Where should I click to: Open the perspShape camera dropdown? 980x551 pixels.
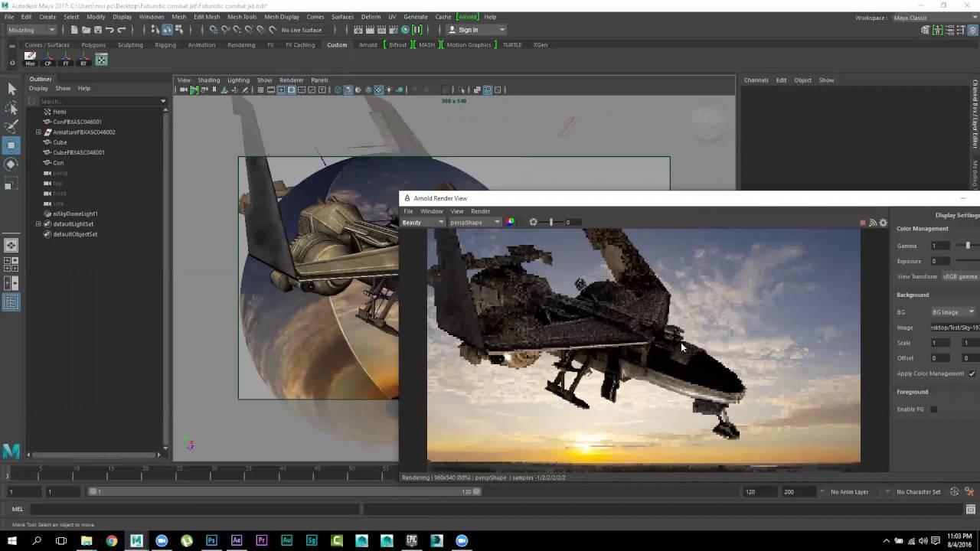tap(475, 222)
